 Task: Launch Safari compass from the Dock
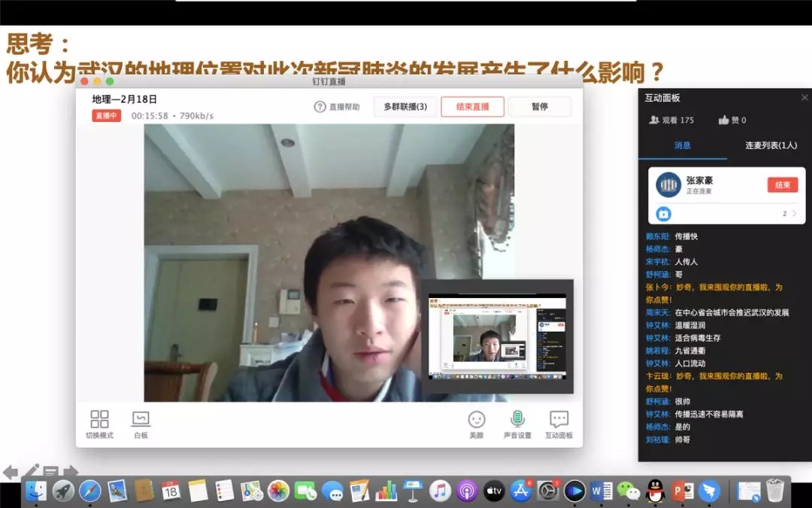point(89,491)
